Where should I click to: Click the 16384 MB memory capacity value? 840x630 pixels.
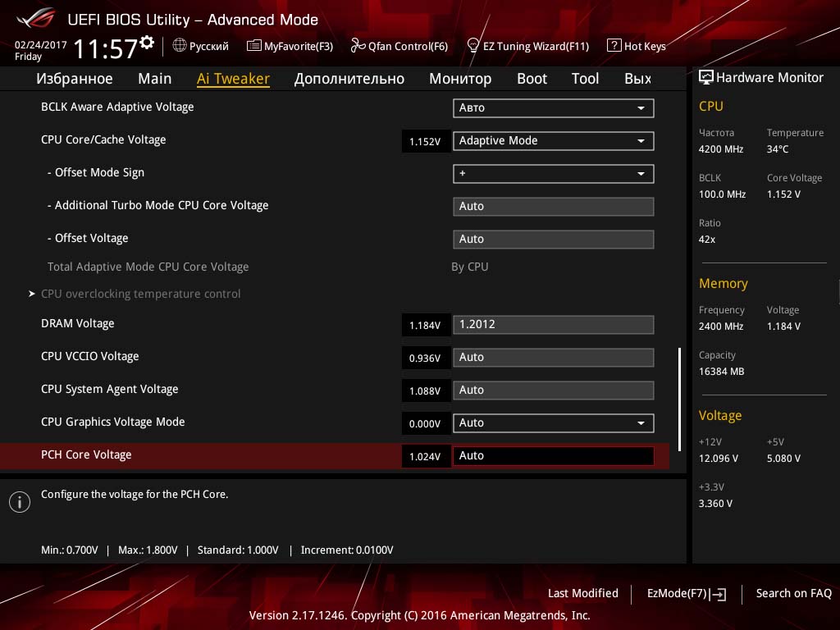[721, 372]
